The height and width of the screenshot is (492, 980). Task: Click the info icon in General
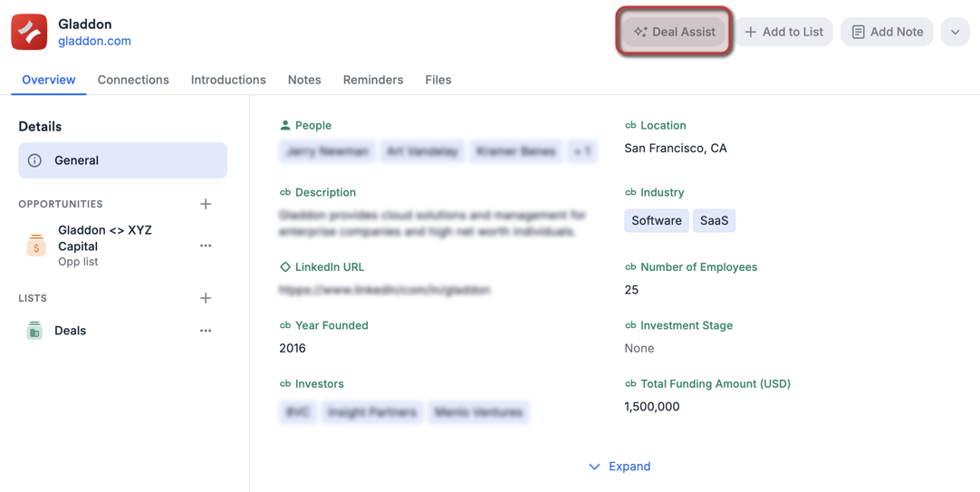click(x=34, y=160)
